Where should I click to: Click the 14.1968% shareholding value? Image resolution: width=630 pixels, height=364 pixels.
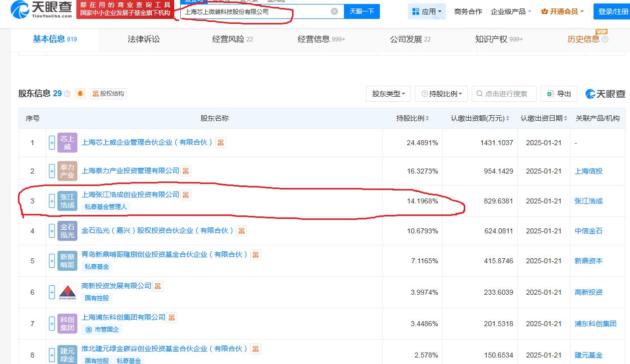422,201
